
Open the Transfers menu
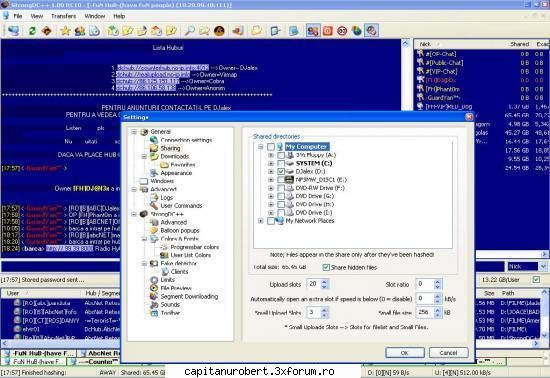[x=63, y=16]
